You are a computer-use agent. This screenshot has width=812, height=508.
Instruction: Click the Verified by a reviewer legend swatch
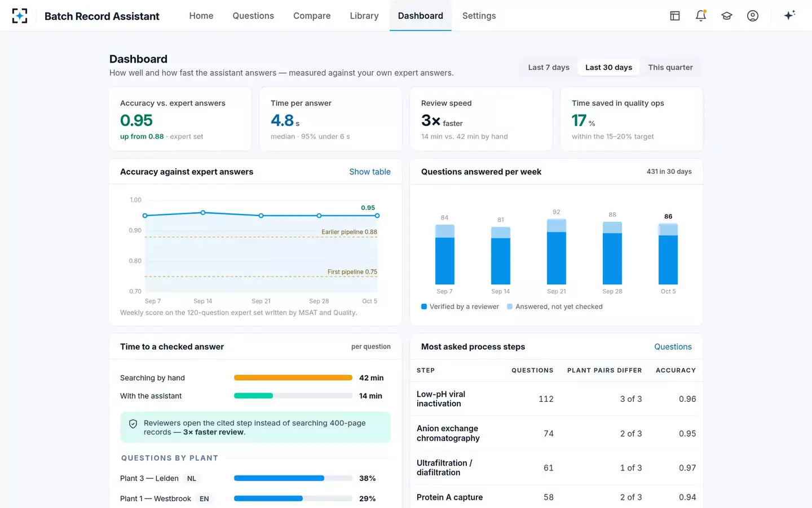pos(424,306)
